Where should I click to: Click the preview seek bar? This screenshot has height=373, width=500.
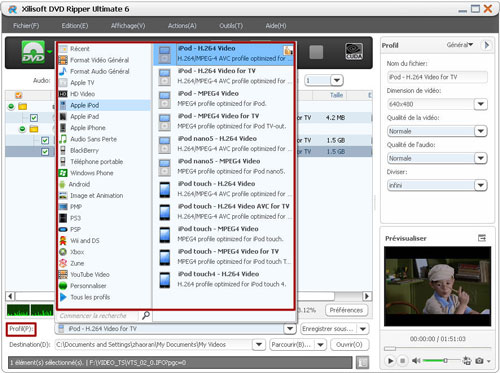tap(437, 348)
